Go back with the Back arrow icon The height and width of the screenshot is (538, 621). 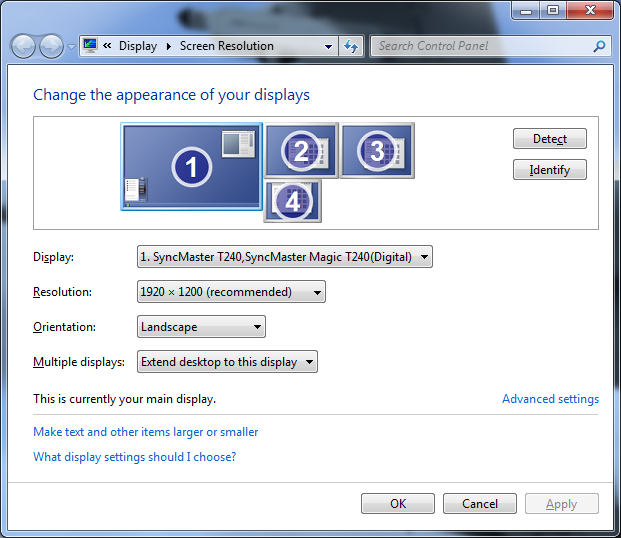pyautogui.click(x=23, y=46)
